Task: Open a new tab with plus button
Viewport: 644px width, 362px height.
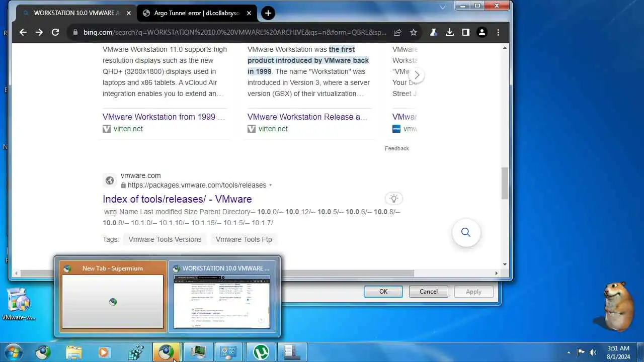Action: coord(268,13)
